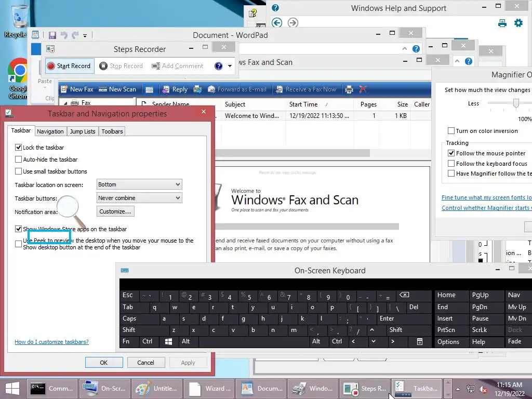Click OK in Taskbar properties dialog
Image resolution: width=532 pixels, height=399 pixels.
tap(104, 362)
